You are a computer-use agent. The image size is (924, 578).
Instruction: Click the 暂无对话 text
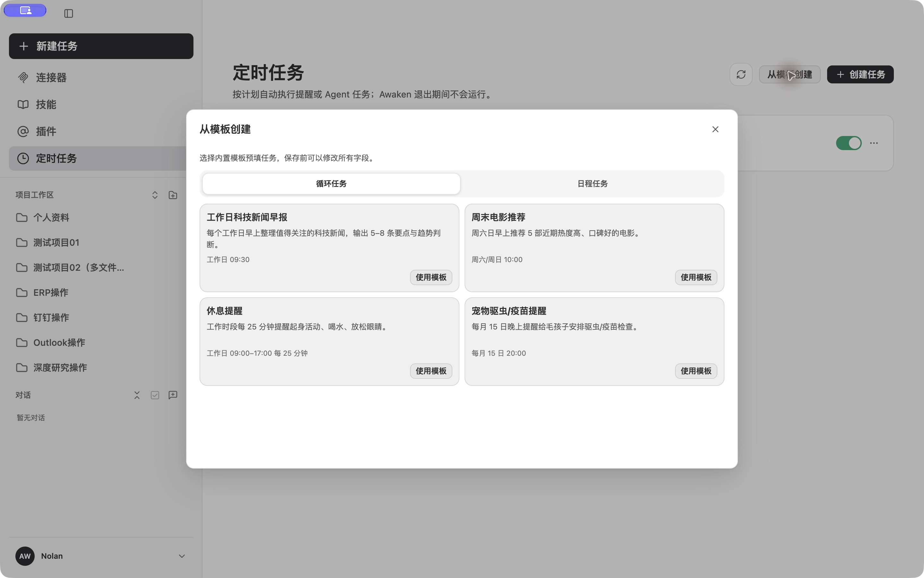pyautogui.click(x=30, y=417)
